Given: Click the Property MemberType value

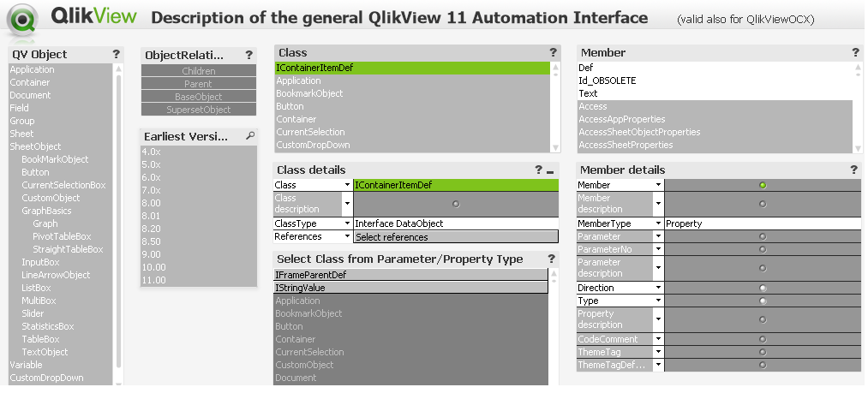Looking at the screenshot, I should [x=763, y=223].
